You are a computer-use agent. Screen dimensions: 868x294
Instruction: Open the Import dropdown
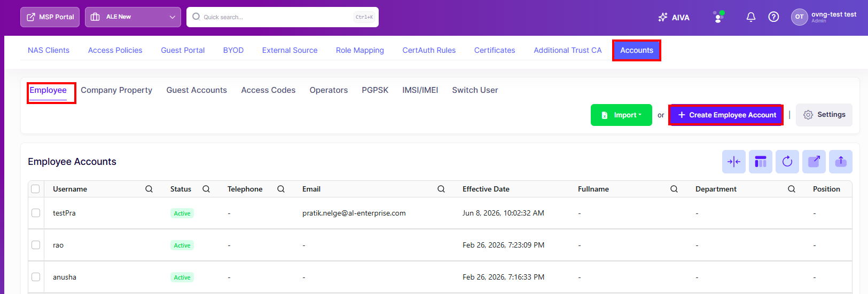coord(621,115)
